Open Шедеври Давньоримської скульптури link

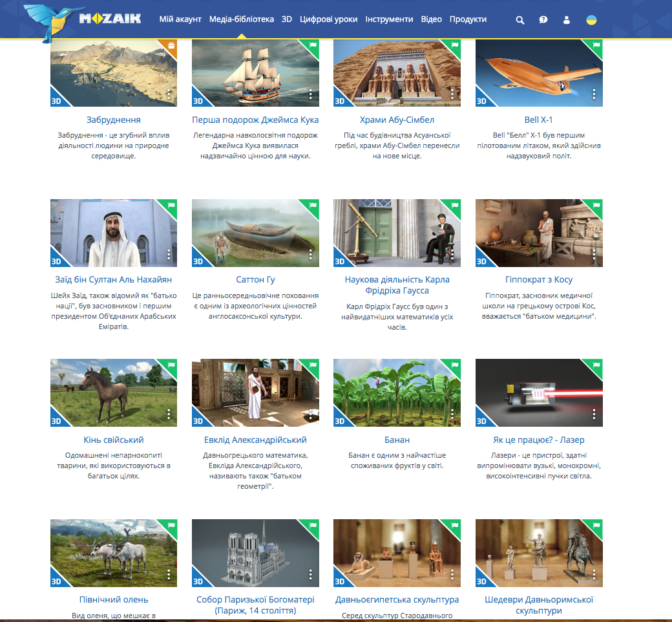pos(539,605)
